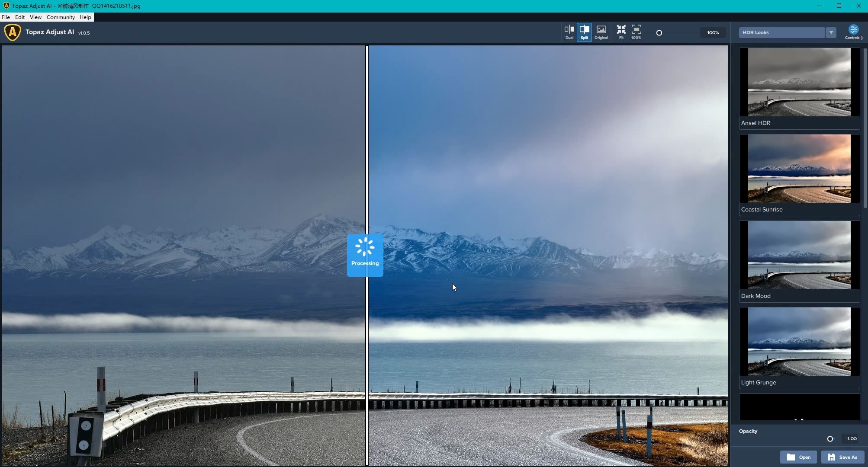Click the Dual view mode icon
Viewport: 868px width, 467px height.
569,32
